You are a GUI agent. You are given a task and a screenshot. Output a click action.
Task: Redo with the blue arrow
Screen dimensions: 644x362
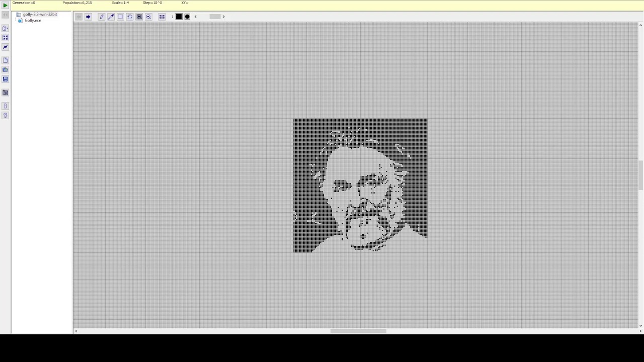(x=88, y=17)
